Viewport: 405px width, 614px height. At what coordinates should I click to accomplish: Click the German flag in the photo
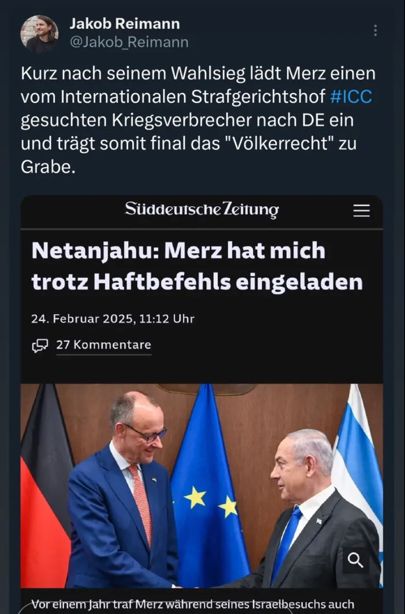click(45, 486)
